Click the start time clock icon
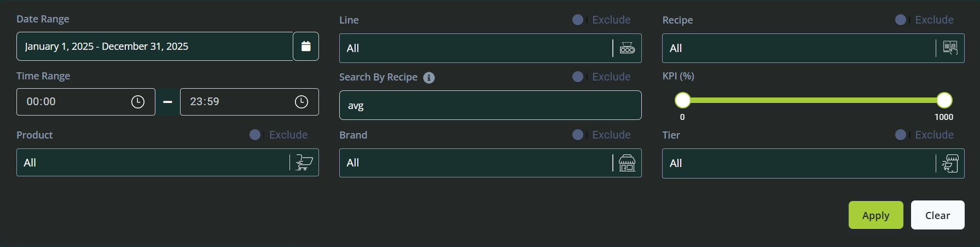Image resolution: width=980 pixels, height=247 pixels. coord(138,102)
